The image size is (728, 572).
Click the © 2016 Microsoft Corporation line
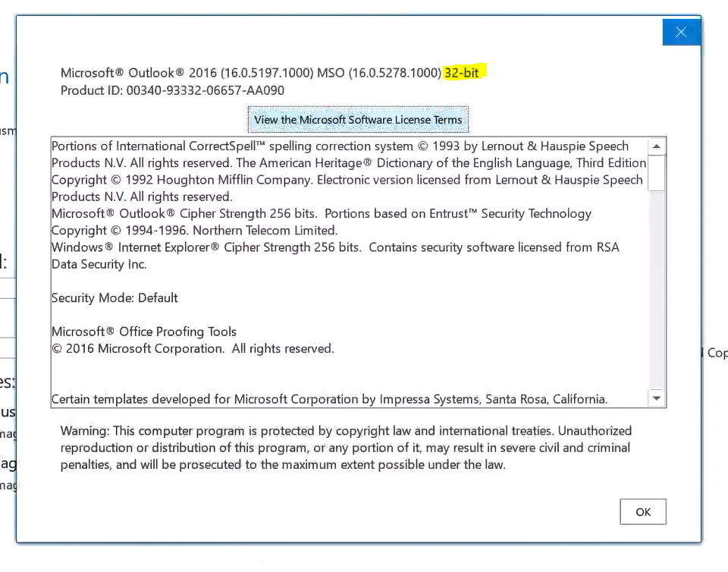(193, 348)
